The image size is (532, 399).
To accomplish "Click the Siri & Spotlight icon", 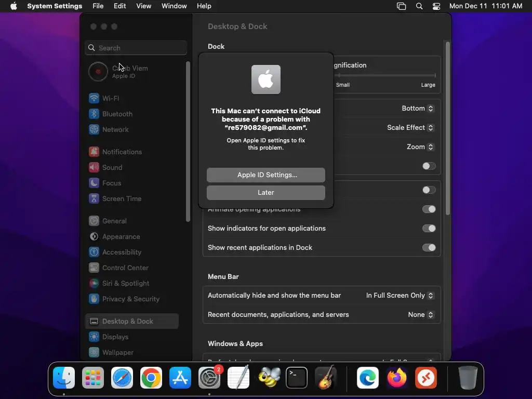I will [94, 284].
